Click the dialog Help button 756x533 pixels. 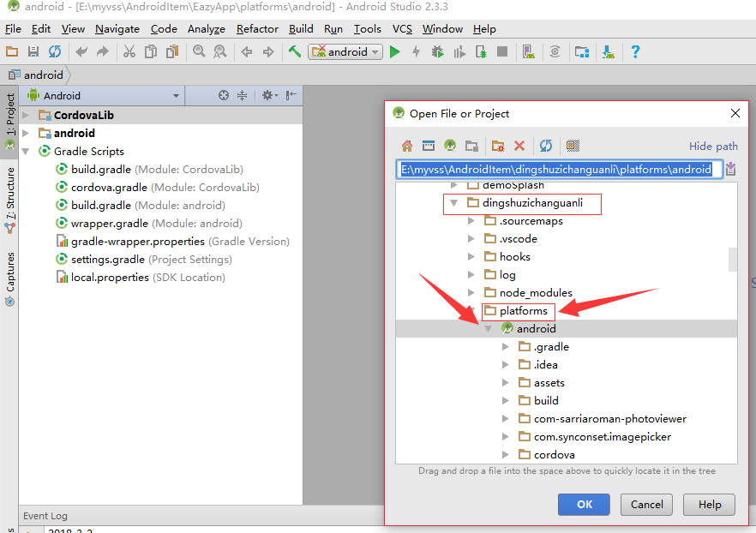[x=709, y=504]
